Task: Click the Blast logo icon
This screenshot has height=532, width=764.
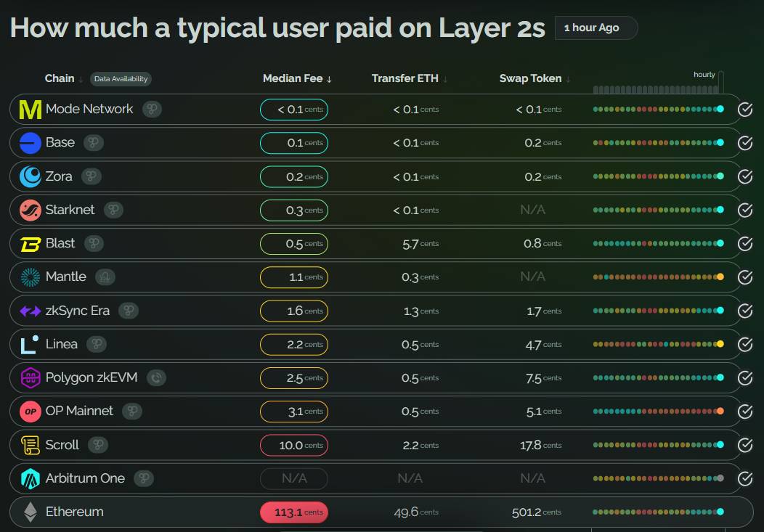Action: 31,244
